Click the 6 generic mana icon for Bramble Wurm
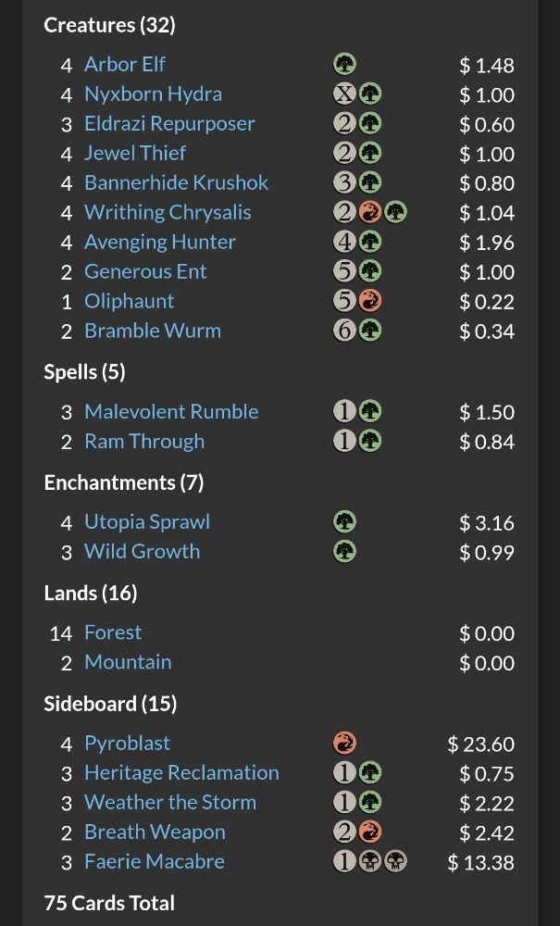 pyautogui.click(x=344, y=332)
